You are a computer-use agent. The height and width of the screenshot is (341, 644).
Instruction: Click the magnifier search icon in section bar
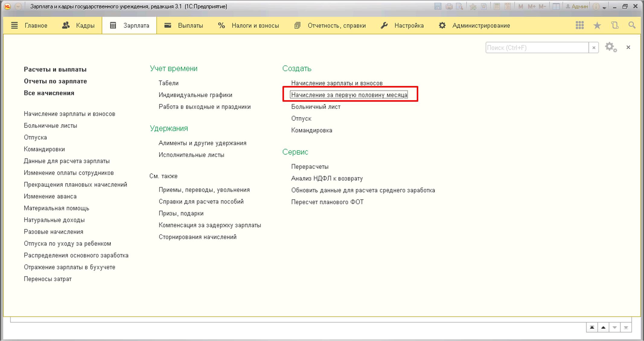632,25
